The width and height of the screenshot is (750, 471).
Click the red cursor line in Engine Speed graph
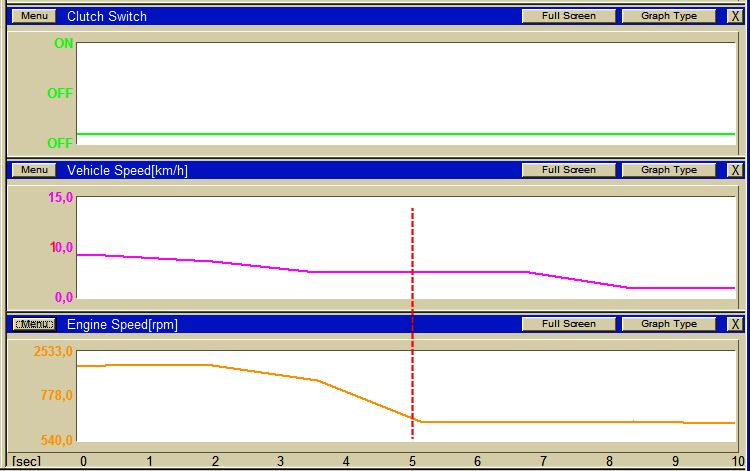coord(412,383)
